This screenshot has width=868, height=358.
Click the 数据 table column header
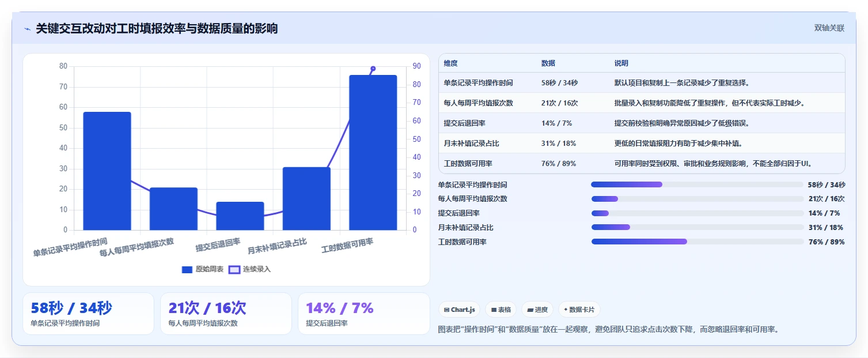point(548,63)
